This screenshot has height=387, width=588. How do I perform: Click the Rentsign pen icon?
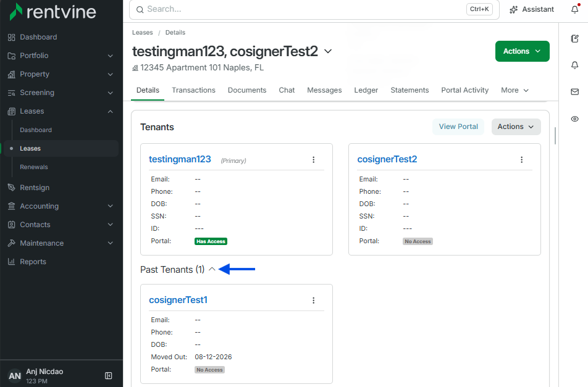12,187
